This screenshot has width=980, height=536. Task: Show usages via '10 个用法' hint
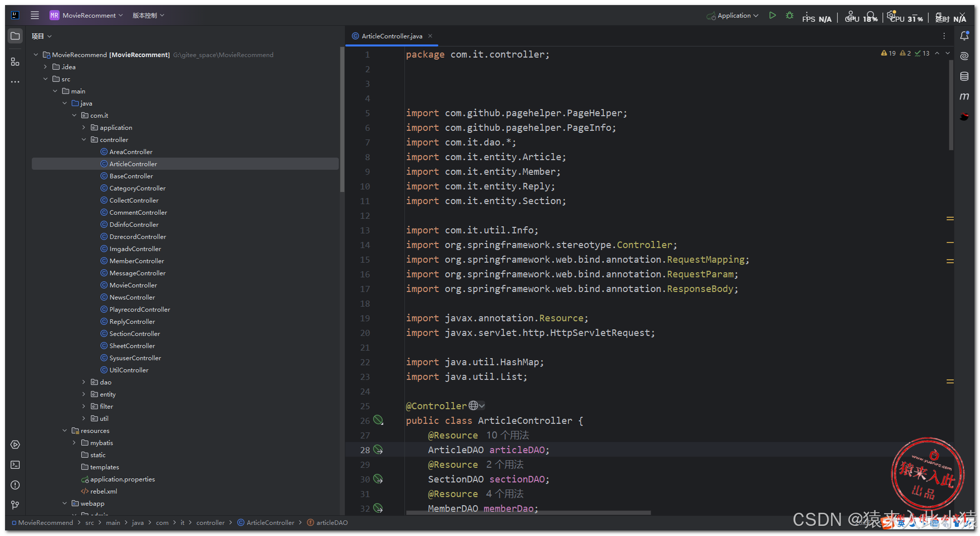(507, 435)
